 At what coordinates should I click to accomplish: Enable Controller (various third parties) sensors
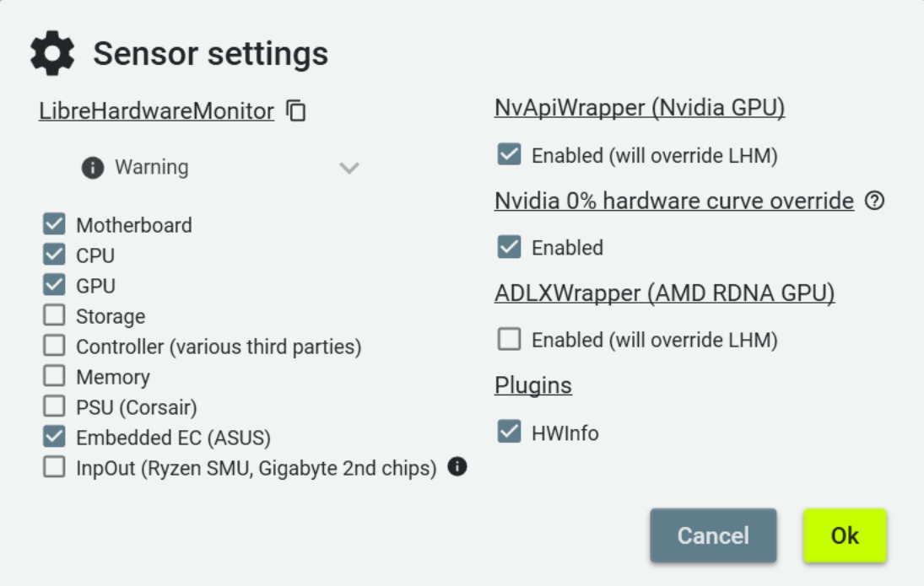(54, 346)
